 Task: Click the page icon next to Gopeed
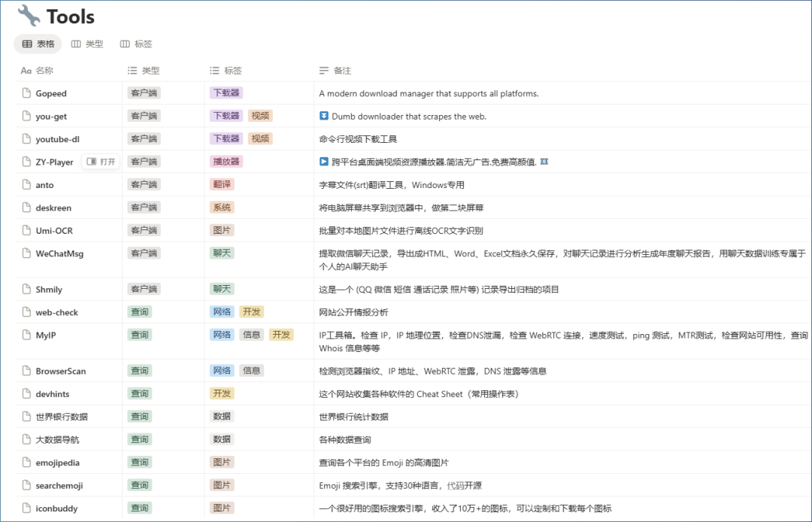(28, 93)
